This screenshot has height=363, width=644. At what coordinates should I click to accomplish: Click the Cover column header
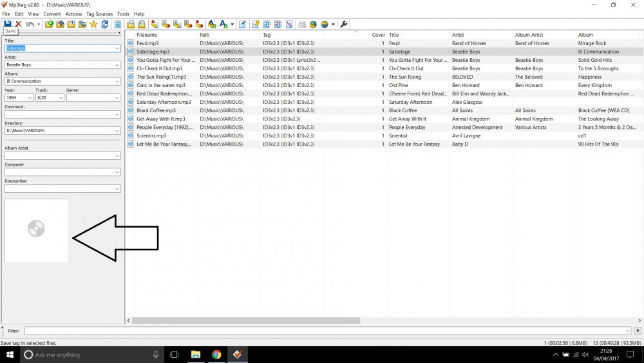click(x=378, y=35)
